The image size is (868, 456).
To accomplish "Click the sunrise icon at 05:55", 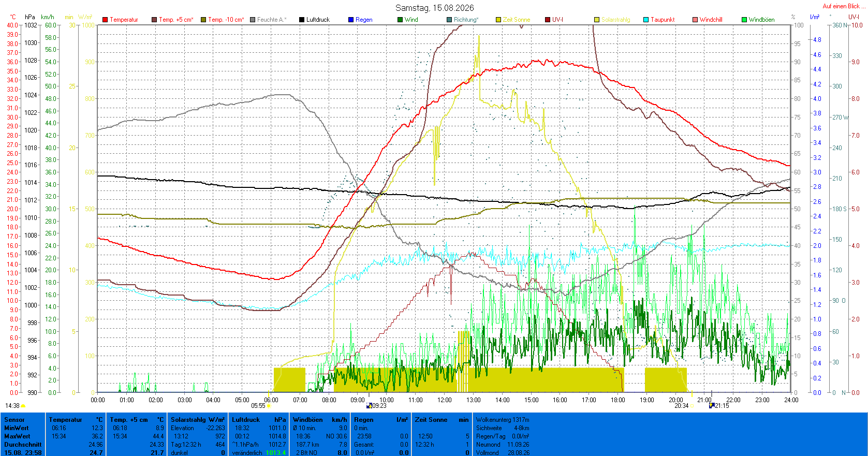I will click(x=269, y=406).
